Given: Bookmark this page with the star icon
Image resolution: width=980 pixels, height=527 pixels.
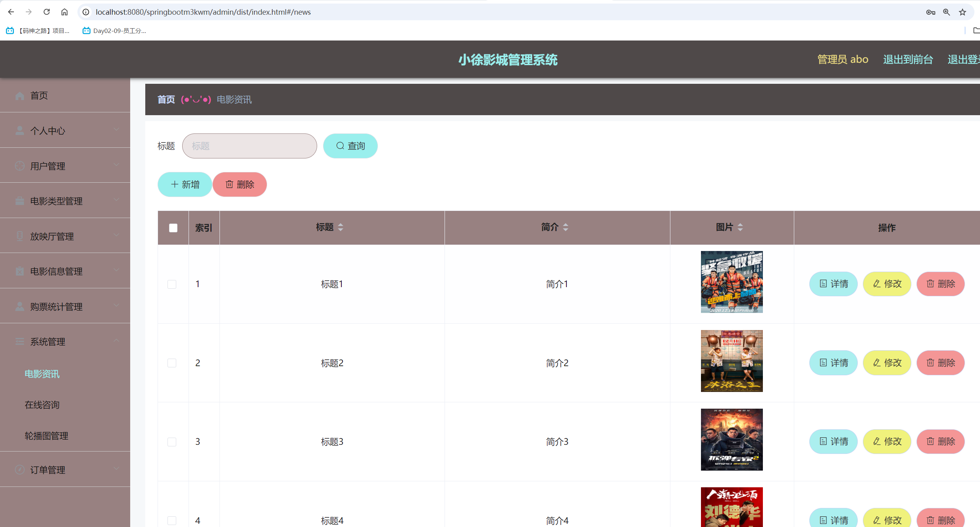Looking at the screenshot, I should (x=963, y=12).
